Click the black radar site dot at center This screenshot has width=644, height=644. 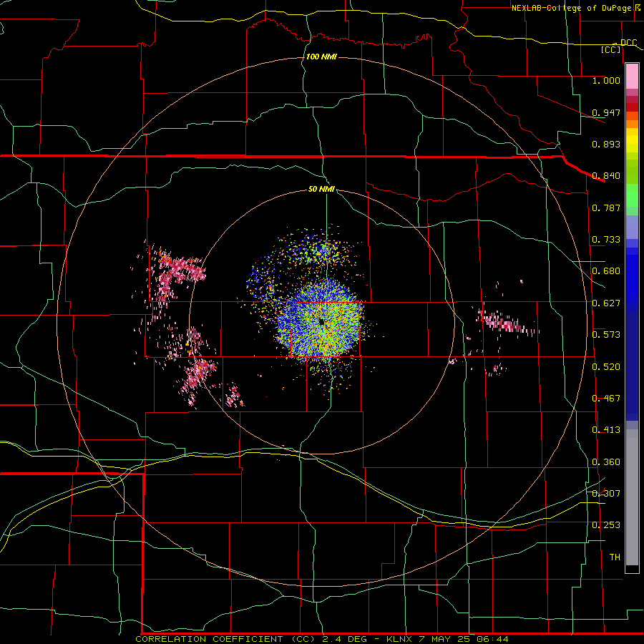pos(321,321)
